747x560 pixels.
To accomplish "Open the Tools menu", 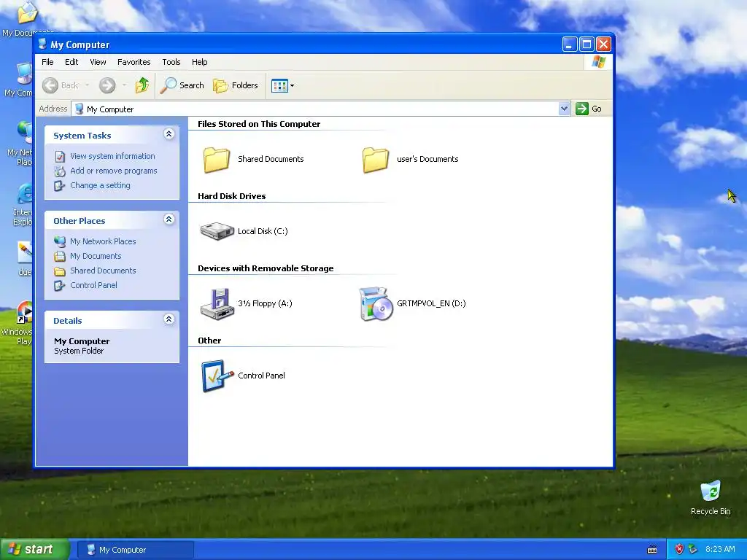I will [171, 62].
